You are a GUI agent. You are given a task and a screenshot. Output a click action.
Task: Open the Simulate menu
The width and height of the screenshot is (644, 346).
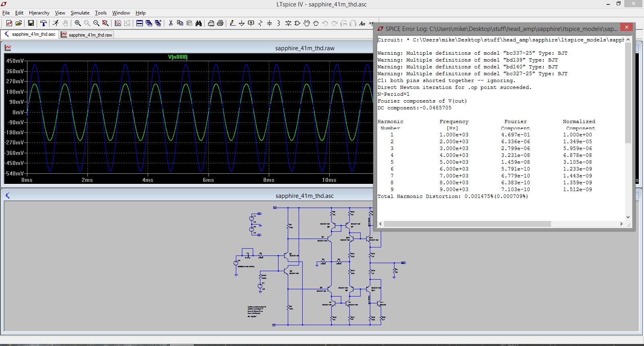[80, 13]
